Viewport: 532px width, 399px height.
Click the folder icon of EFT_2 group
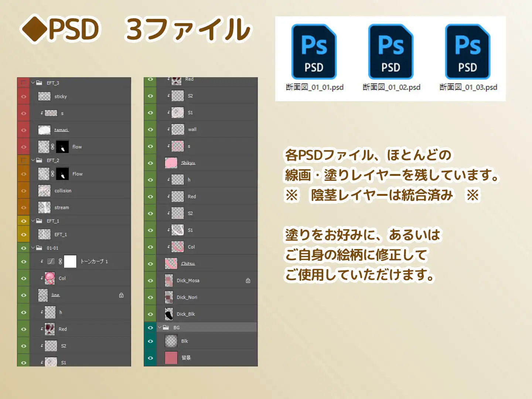pyautogui.click(x=39, y=160)
